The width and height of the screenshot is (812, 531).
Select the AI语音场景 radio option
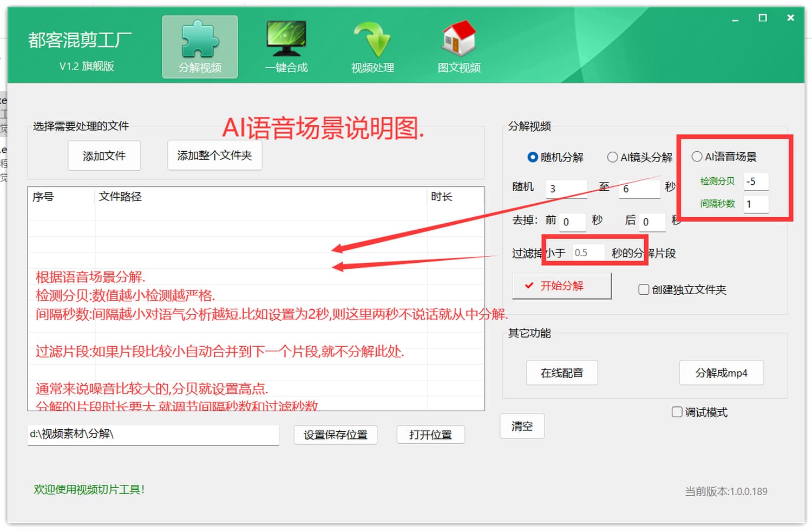(697, 157)
